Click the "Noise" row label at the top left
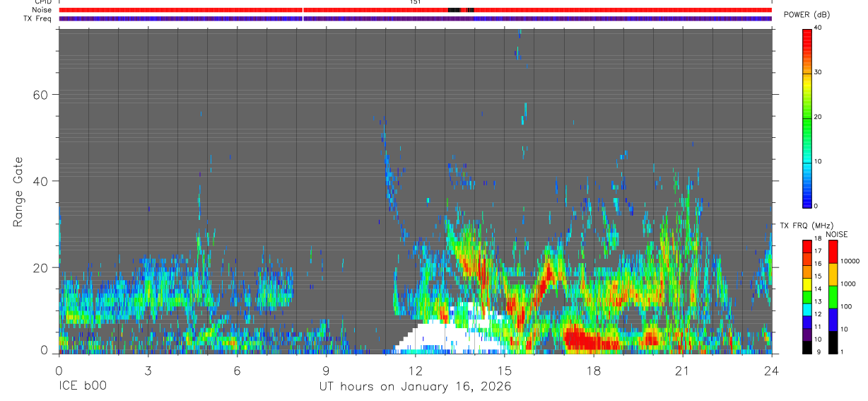868x401 pixels. pos(42,10)
